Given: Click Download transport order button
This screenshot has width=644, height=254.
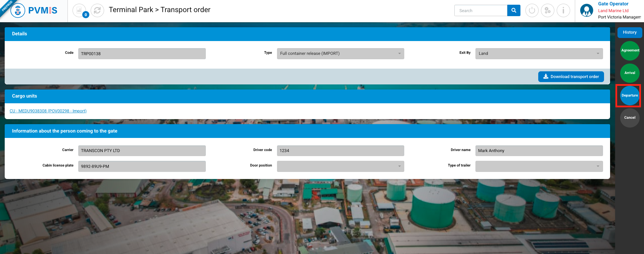Looking at the screenshot, I should 571,77.
